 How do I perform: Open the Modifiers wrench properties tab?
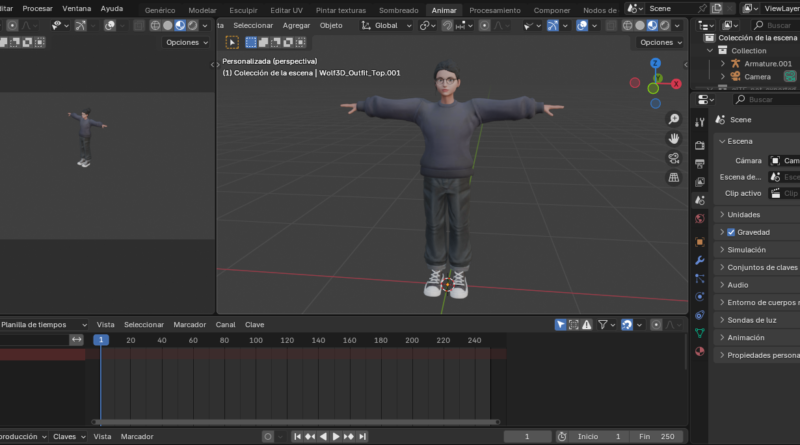click(700, 261)
